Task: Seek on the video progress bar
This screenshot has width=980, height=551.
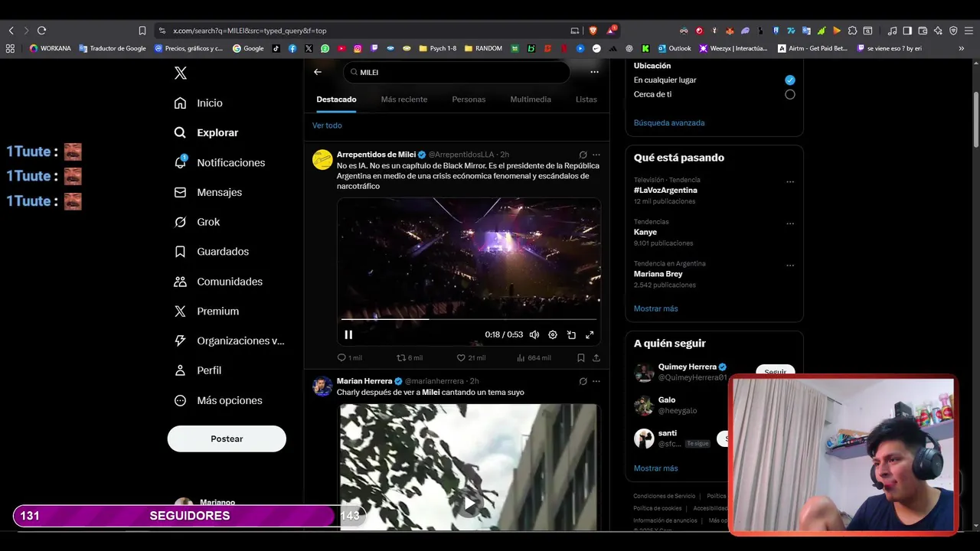Action: [469, 319]
